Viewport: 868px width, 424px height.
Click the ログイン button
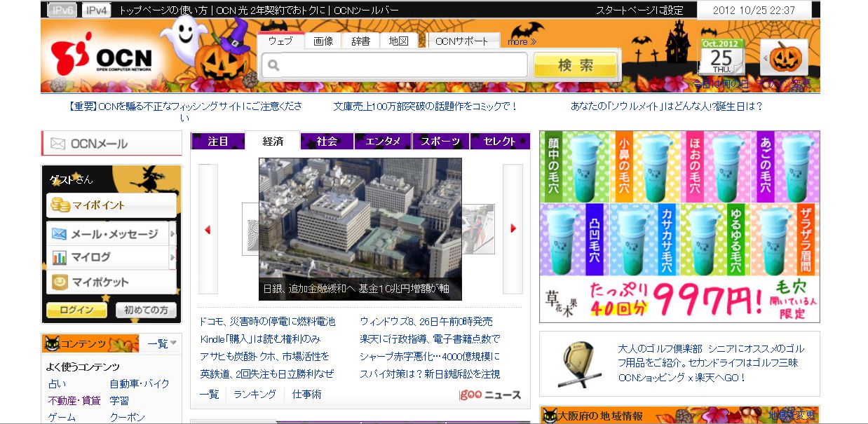click(x=76, y=310)
